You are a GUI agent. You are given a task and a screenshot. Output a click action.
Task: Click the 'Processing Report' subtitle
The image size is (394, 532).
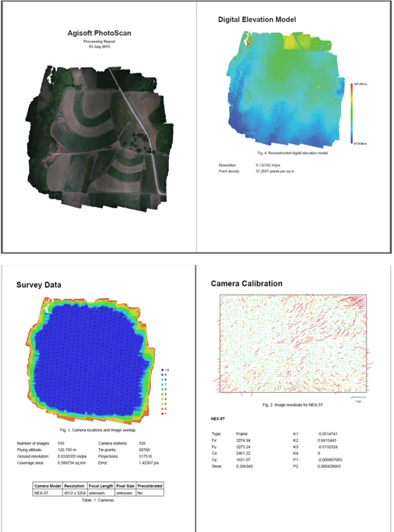99,41
